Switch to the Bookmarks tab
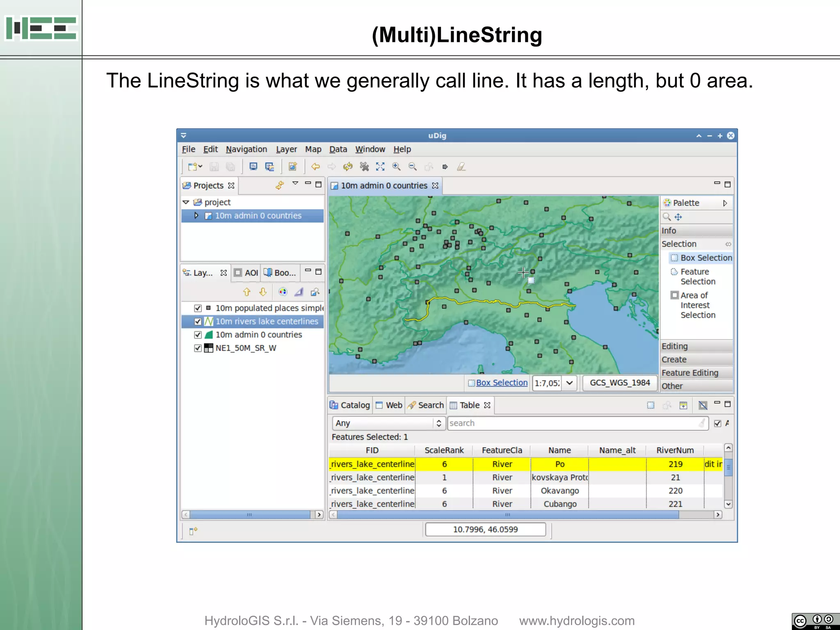Screen dimensions: 840x630 pos(280,273)
